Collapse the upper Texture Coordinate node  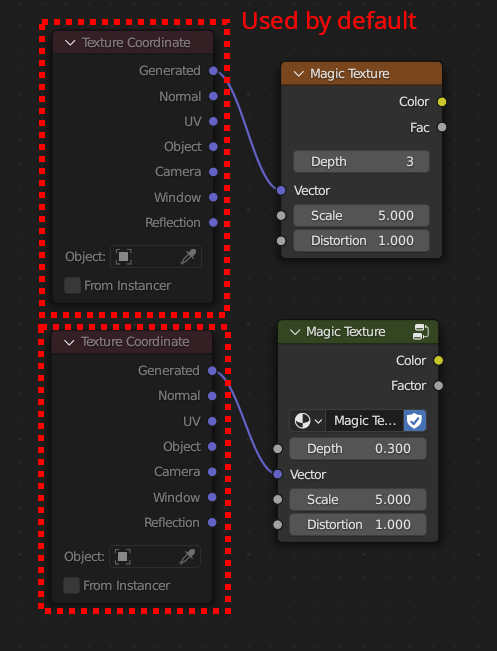pos(70,43)
